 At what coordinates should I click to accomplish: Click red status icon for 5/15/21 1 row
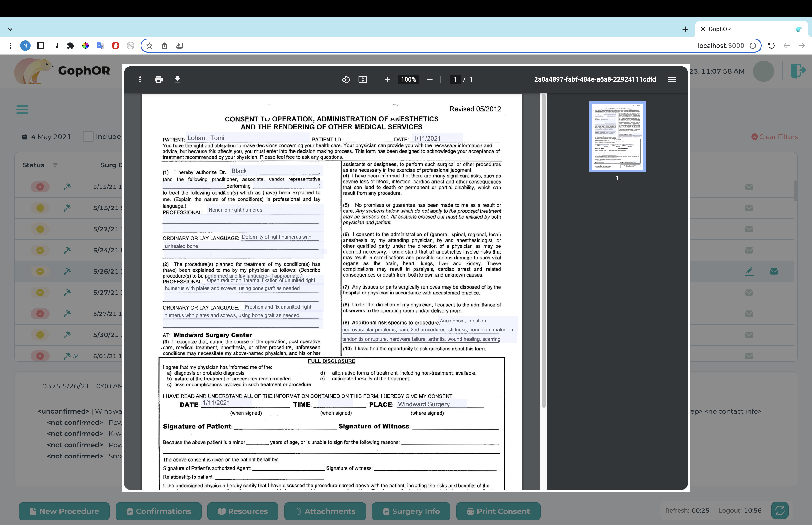pos(40,187)
